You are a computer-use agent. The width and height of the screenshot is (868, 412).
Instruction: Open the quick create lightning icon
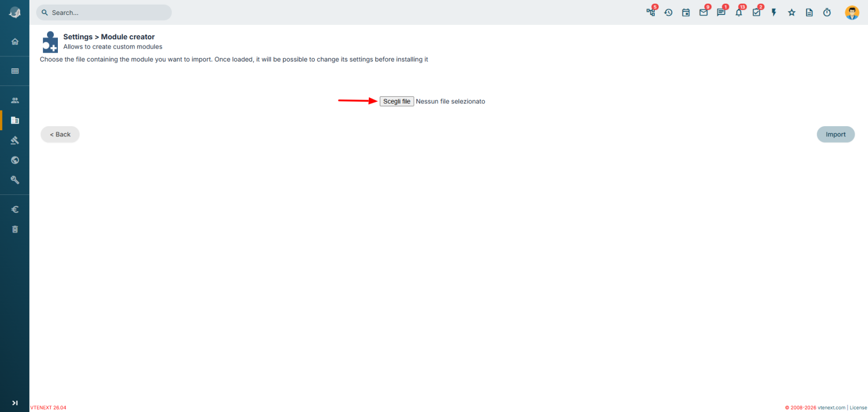774,12
